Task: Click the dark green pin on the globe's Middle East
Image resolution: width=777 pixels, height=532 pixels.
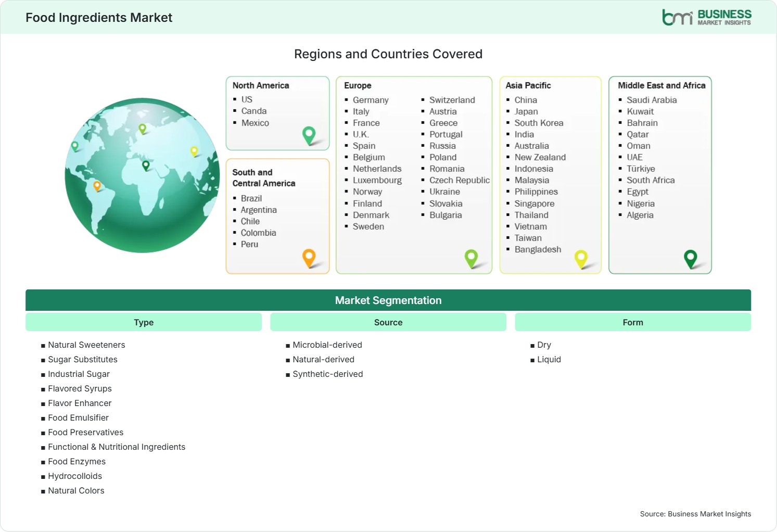Action: click(x=146, y=166)
